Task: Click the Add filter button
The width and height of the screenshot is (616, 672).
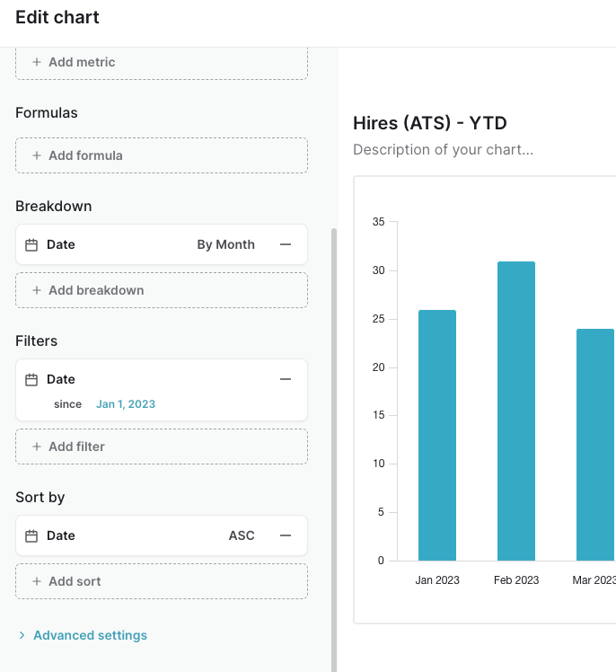Action: 162,447
